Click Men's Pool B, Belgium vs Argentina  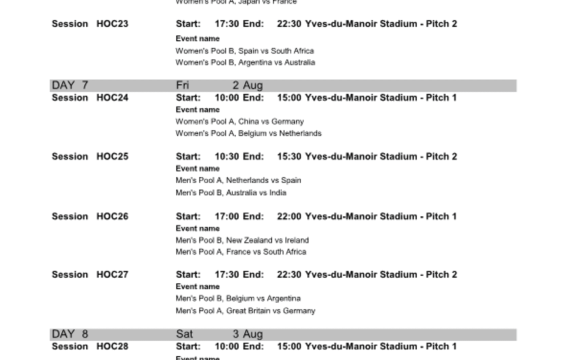pos(238,299)
